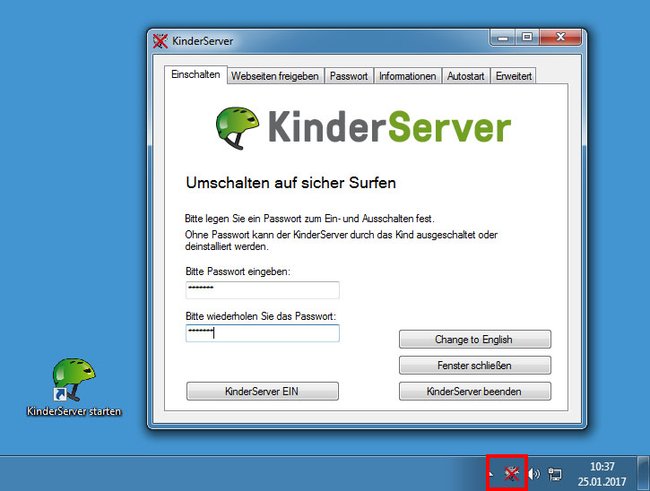Click the Change to English button
Screen dimensions: 650x491
[x=475, y=339]
